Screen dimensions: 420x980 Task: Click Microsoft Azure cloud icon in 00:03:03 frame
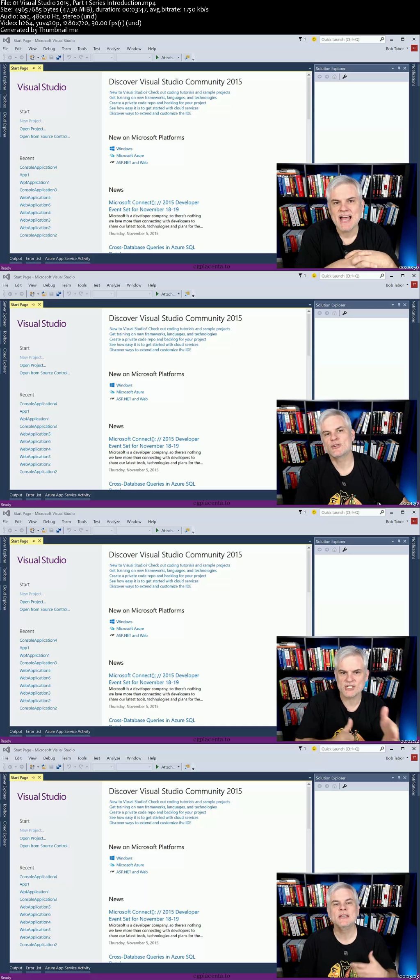coord(112,865)
